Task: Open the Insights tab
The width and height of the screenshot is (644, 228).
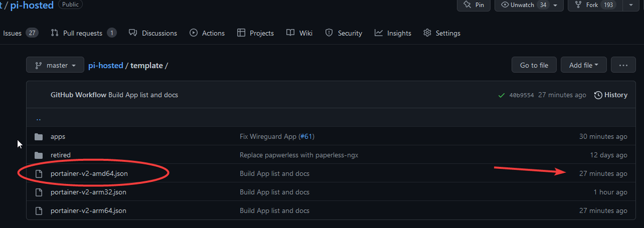Action: pyautogui.click(x=393, y=33)
